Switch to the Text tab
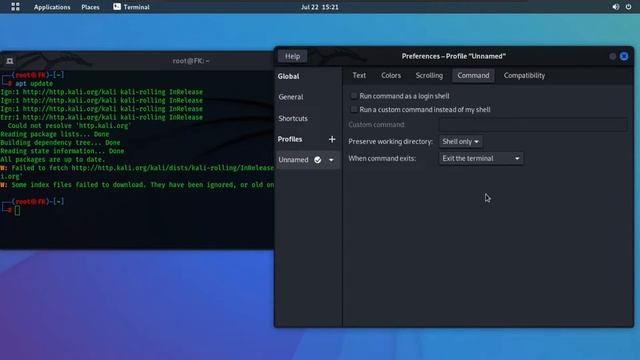 [359, 76]
